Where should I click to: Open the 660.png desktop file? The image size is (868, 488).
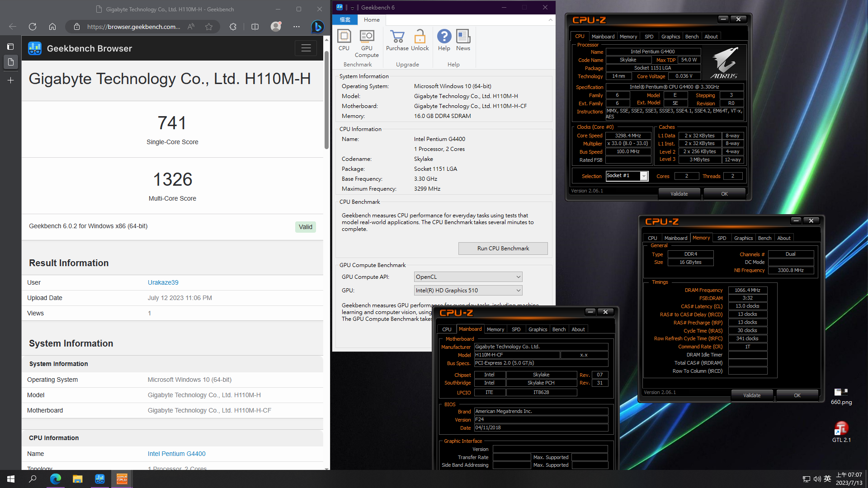click(x=841, y=396)
